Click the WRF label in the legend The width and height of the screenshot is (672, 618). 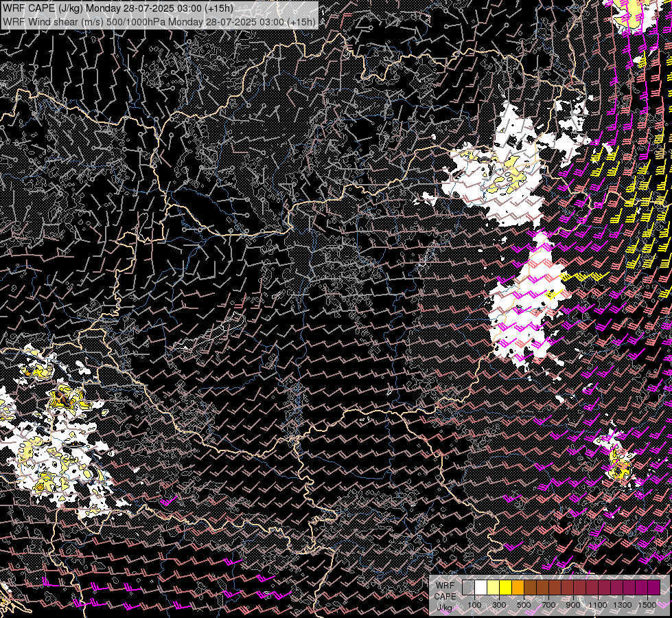click(445, 586)
